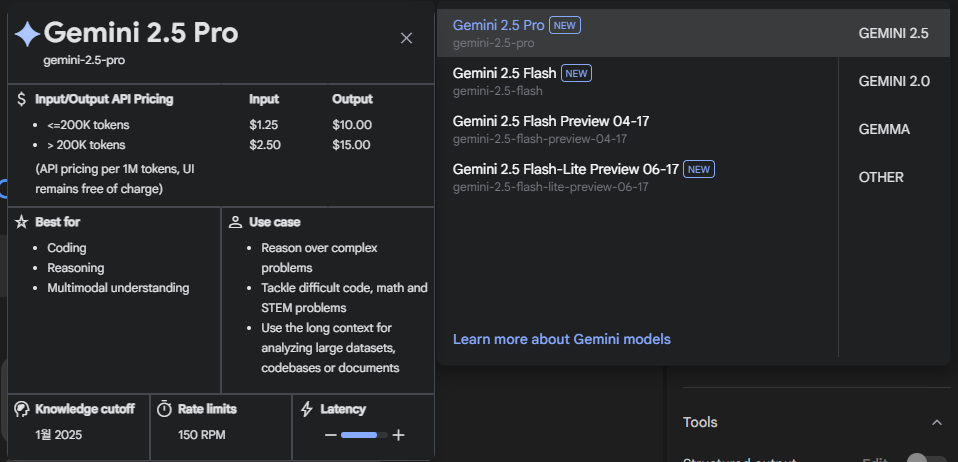Click the Latency label

coord(343,409)
